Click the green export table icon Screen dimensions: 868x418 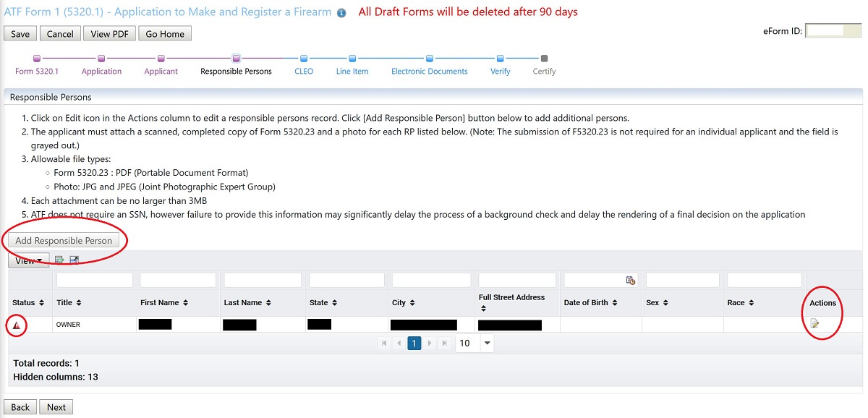tap(59, 260)
